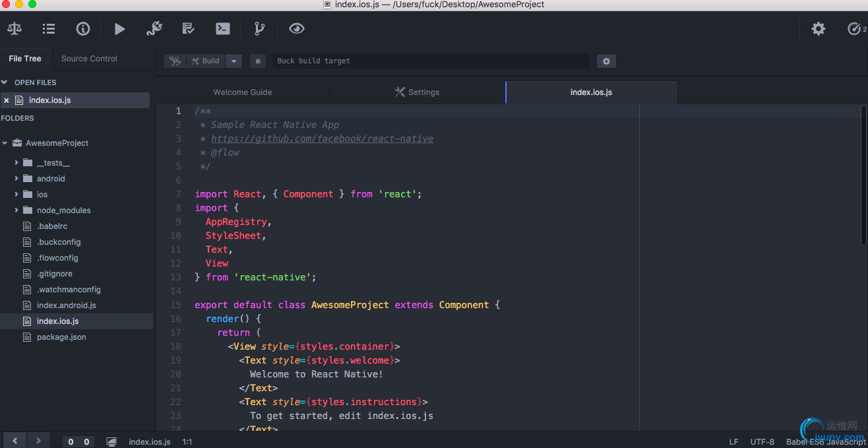The height and width of the screenshot is (448, 868).
Task: Toggle the eye icon in toolbar
Action: point(297,29)
